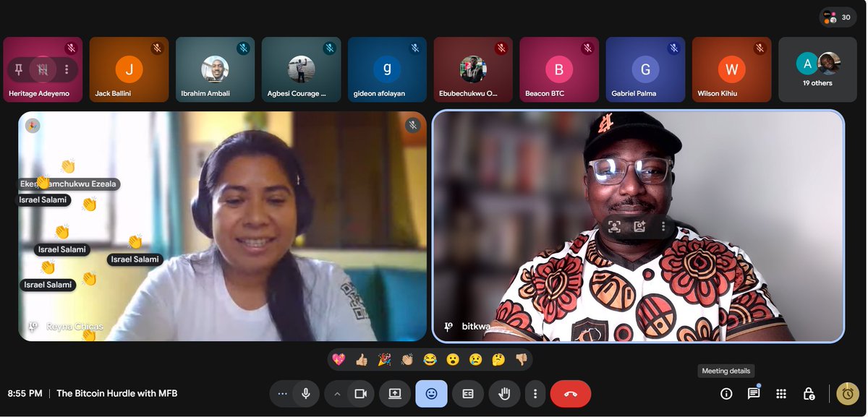The width and height of the screenshot is (868, 417).
Task: Send thinking face reaction
Action: pyautogui.click(x=498, y=359)
